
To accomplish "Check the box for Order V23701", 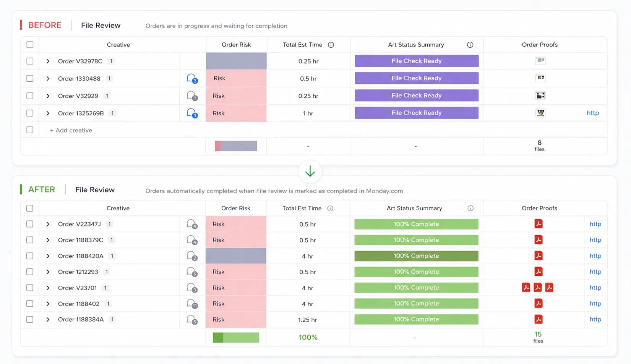I will 30,288.
